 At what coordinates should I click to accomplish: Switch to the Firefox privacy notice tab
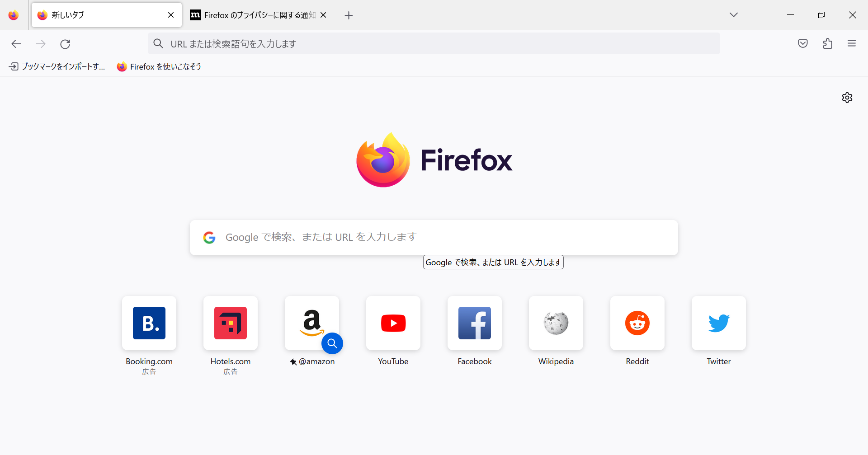coord(253,15)
